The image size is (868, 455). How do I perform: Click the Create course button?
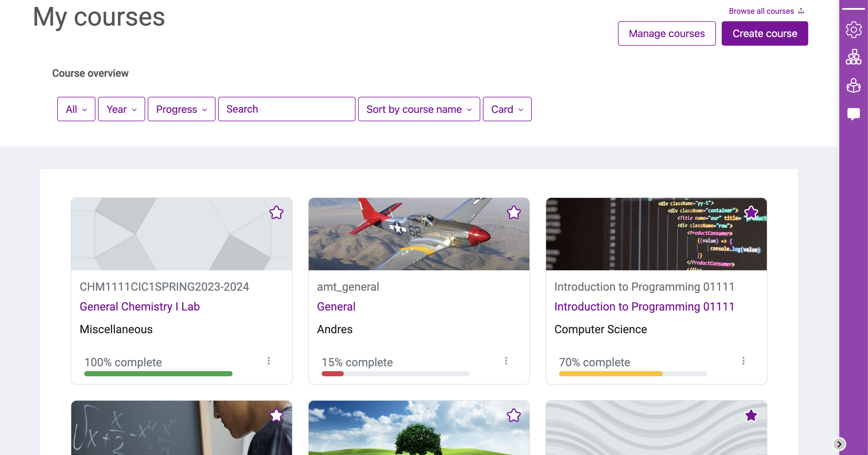[765, 33]
